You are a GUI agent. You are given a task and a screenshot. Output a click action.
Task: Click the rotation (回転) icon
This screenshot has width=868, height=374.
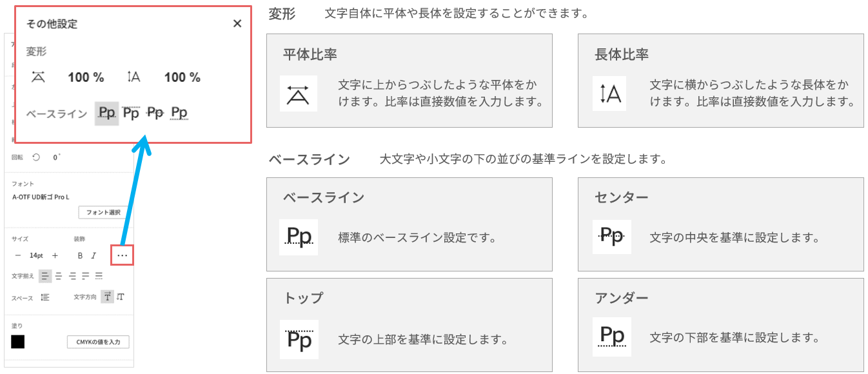pyautogui.click(x=36, y=157)
